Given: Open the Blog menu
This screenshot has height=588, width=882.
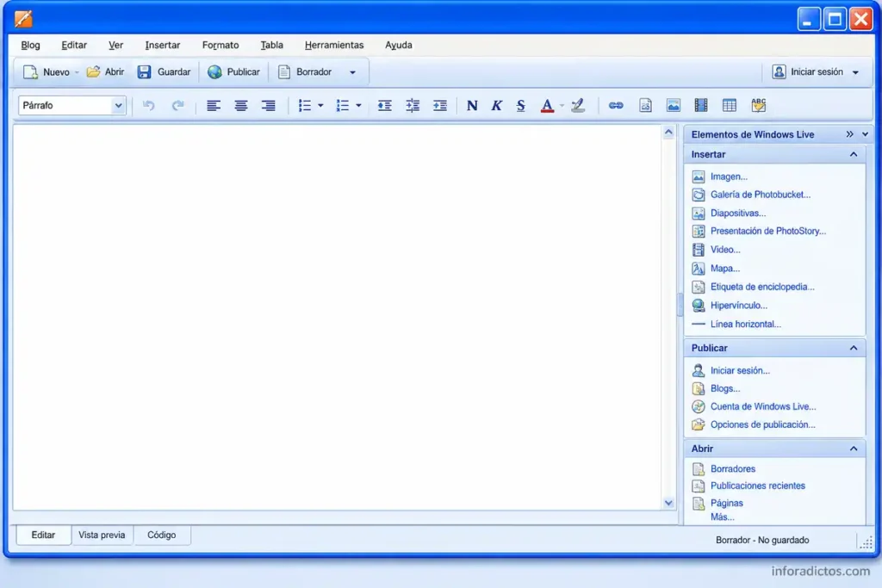Looking at the screenshot, I should point(30,45).
